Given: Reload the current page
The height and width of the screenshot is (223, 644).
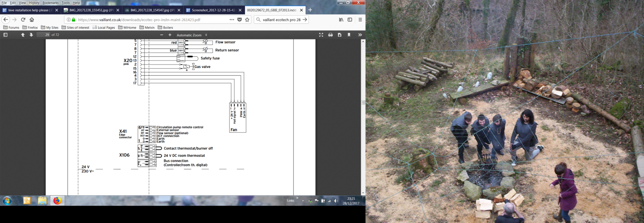Looking at the screenshot, I should tap(23, 19).
